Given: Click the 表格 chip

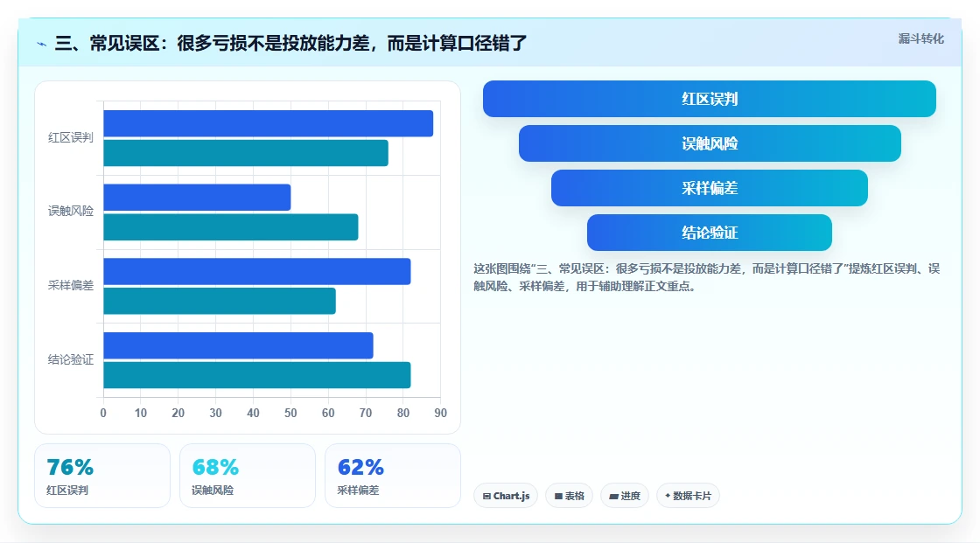Looking at the screenshot, I should click(x=569, y=496).
